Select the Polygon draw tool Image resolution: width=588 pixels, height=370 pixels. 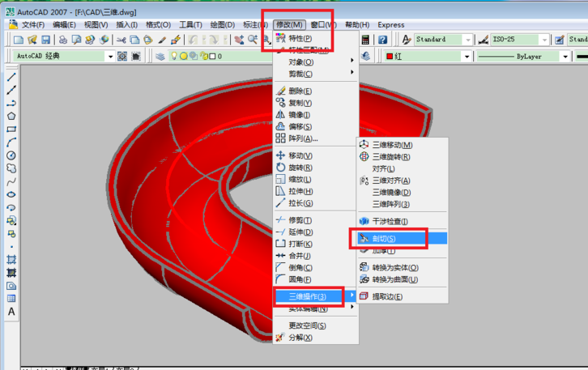[11, 116]
